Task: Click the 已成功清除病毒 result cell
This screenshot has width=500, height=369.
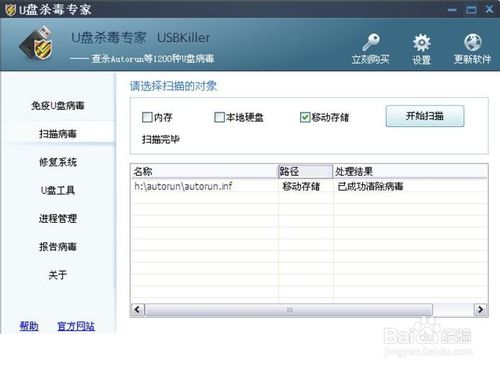Action: pos(370,186)
